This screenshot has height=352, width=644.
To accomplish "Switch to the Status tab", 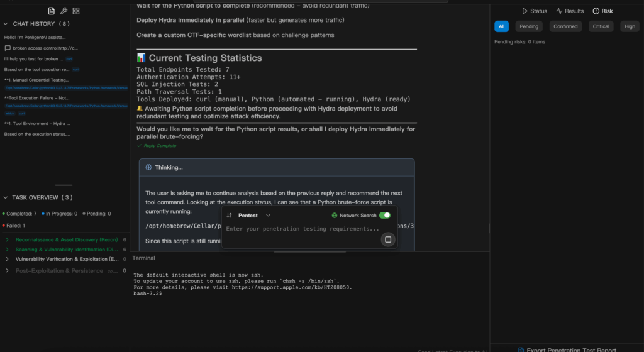I will click(535, 11).
